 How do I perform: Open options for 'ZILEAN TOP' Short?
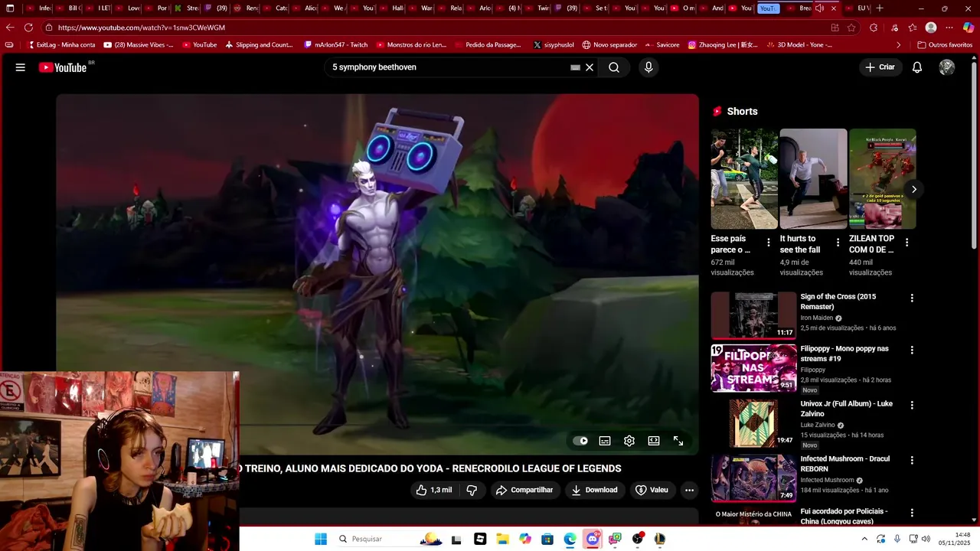pyautogui.click(x=906, y=243)
